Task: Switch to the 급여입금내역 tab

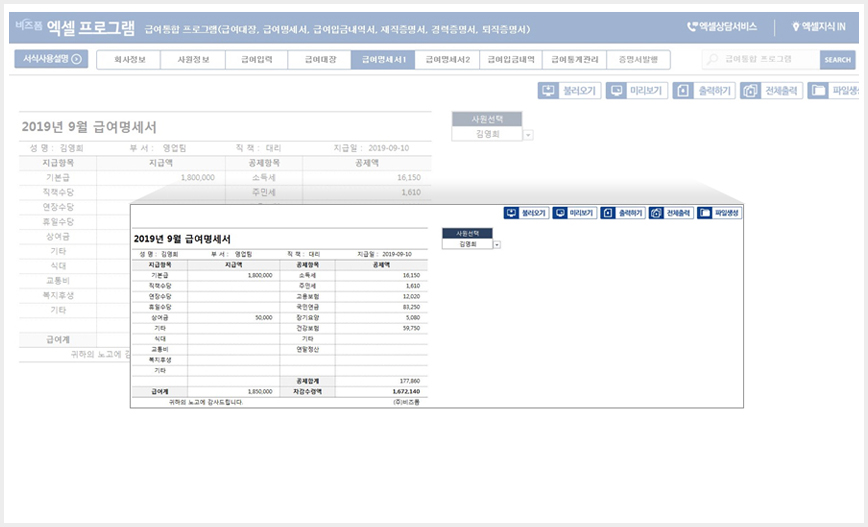Action: 511,60
